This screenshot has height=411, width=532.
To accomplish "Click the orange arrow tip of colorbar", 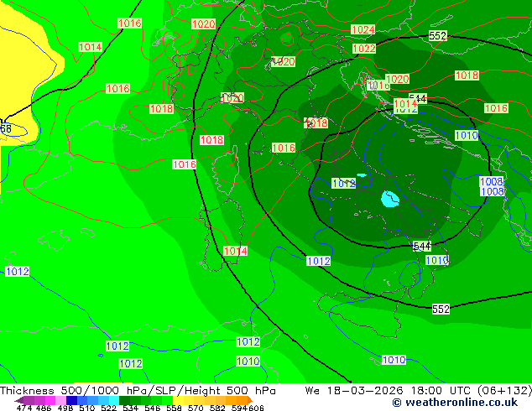I will point(249,400).
